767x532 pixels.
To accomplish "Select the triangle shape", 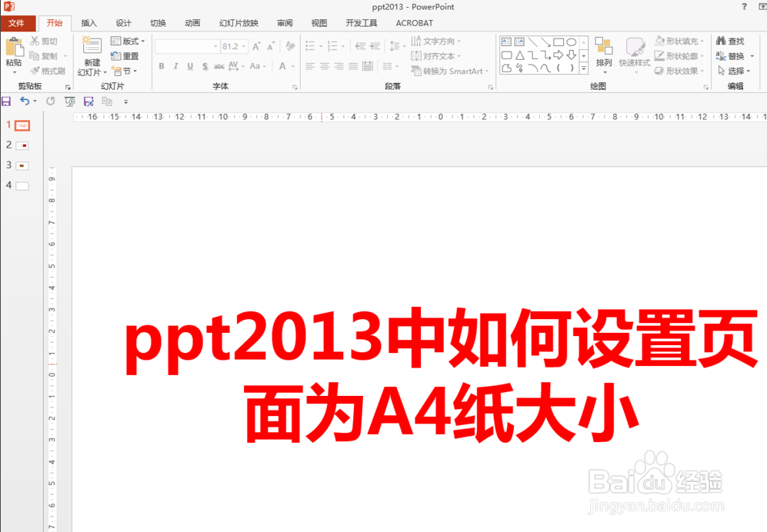I will coord(519,55).
